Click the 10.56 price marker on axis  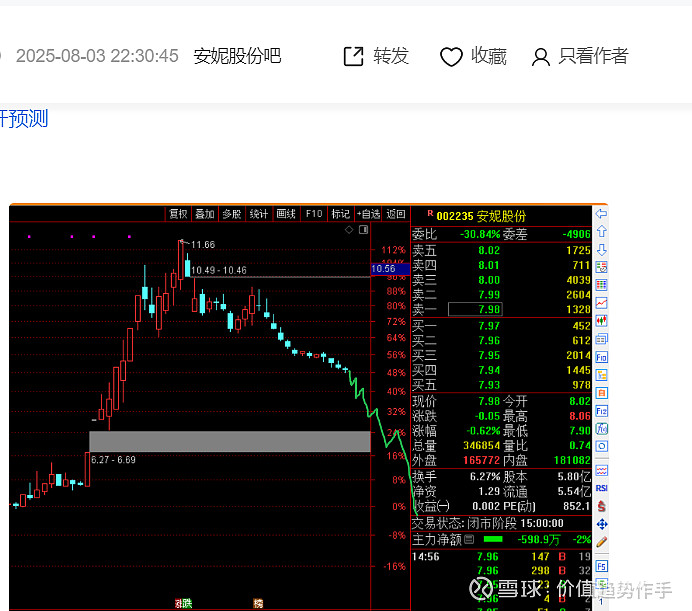click(390, 269)
